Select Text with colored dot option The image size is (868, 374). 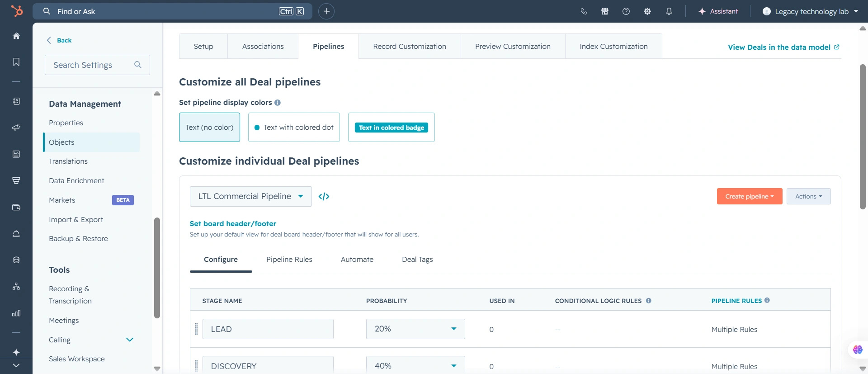click(x=294, y=127)
